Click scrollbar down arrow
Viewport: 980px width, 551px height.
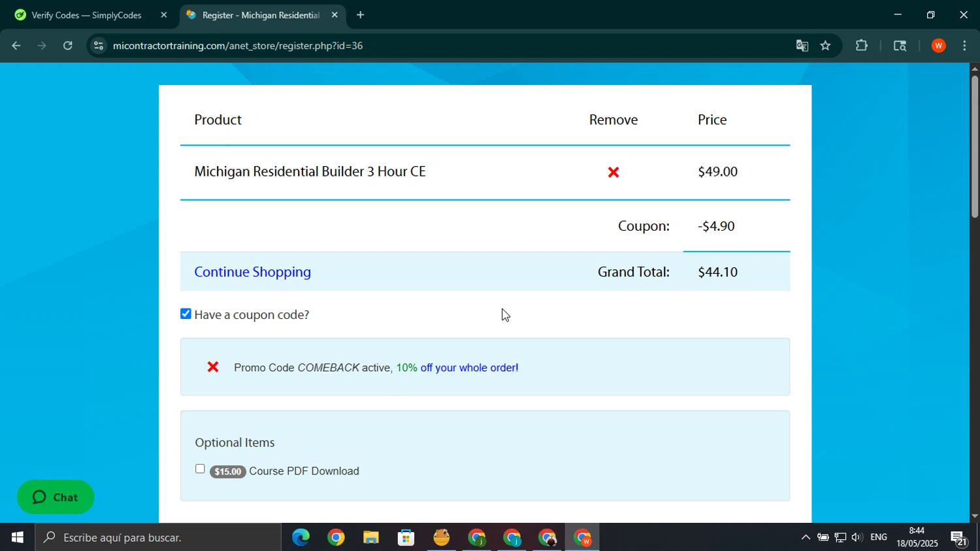pos(975,516)
